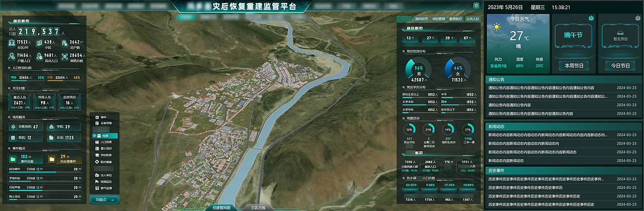Click the 综治事件 progress bar
Viewport: 644px width, 211px height.
45,172
